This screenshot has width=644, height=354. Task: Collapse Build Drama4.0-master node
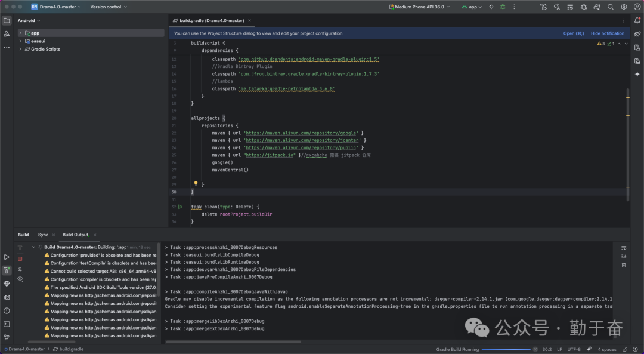(x=33, y=247)
